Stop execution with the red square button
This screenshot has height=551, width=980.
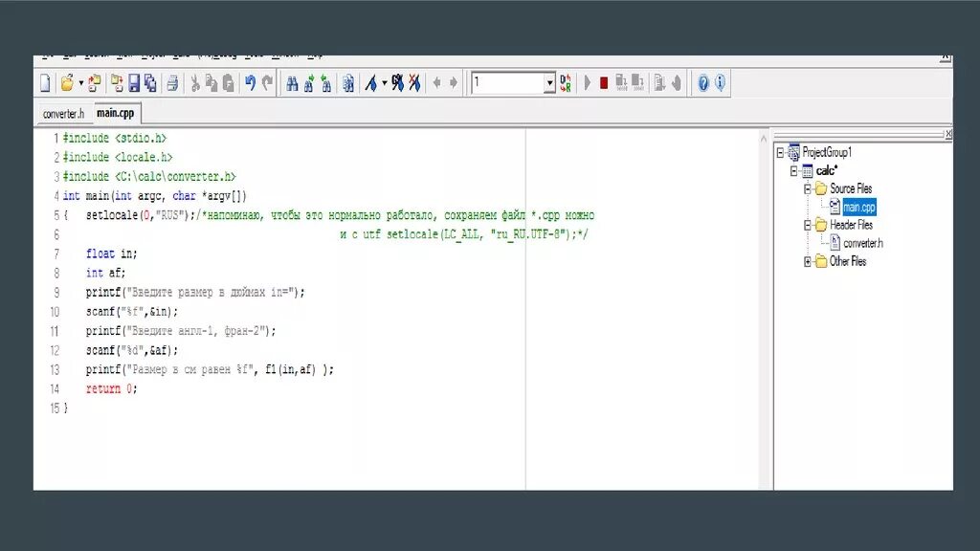(x=604, y=83)
